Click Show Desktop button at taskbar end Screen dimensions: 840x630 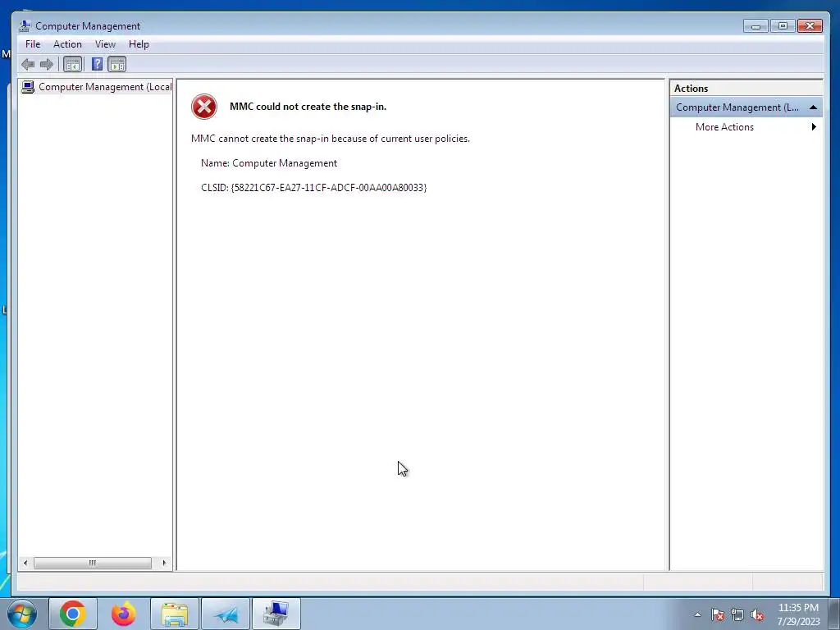[x=833, y=614]
